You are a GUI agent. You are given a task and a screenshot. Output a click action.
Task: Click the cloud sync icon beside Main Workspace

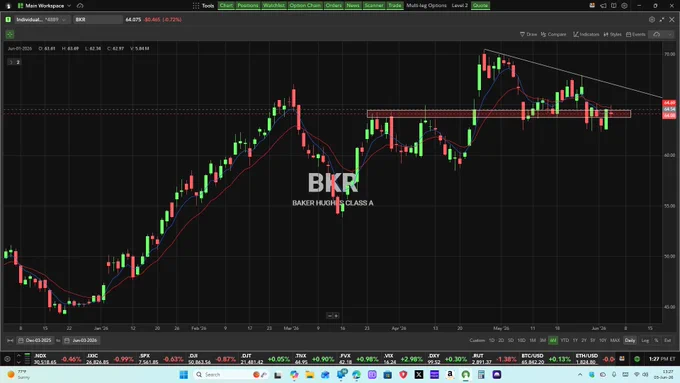(80, 6)
